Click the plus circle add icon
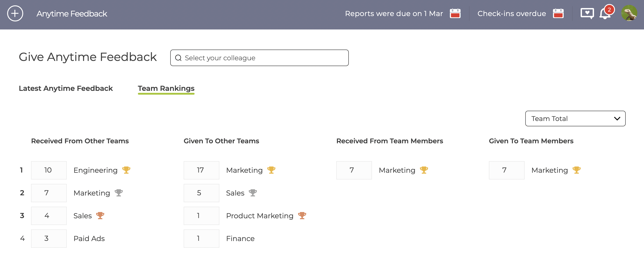 tap(15, 13)
